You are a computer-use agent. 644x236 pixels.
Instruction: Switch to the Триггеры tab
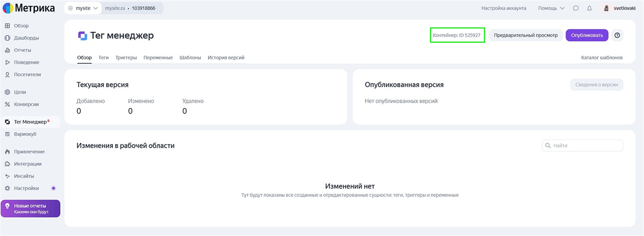coord(126,57)
